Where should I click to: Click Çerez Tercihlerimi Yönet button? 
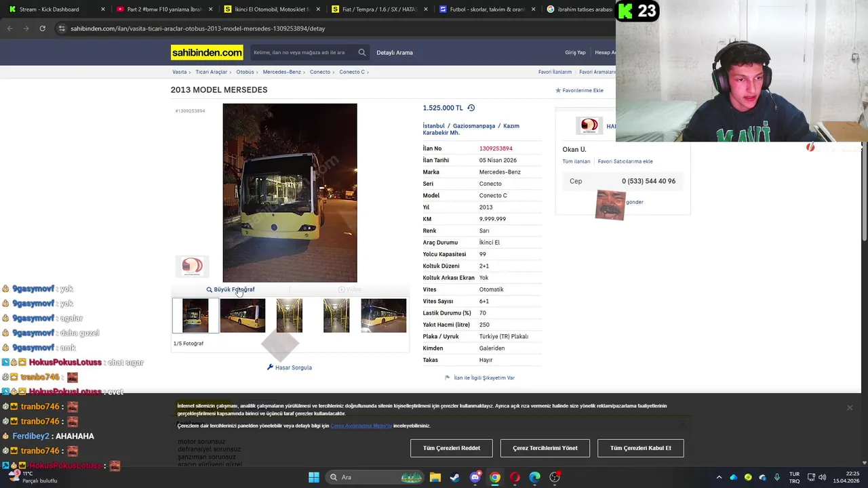pyautogui.click(x=545, y=448)
